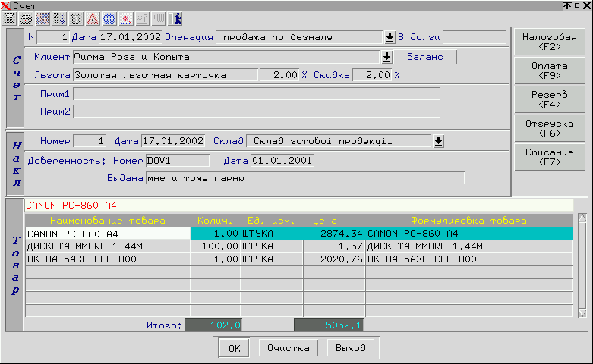Click the goods table scrollbar down arrow
The width and height of the screenshot is (593, 364).
582,312
